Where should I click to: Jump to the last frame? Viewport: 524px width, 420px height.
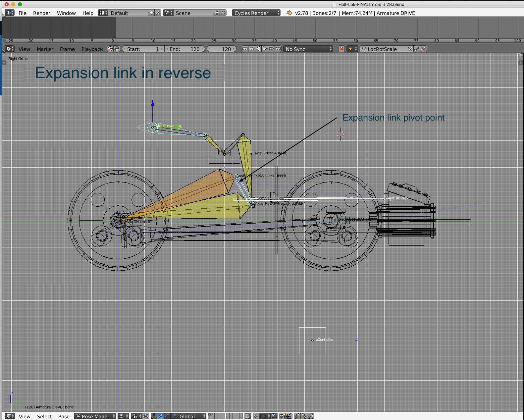coord(278,49)
